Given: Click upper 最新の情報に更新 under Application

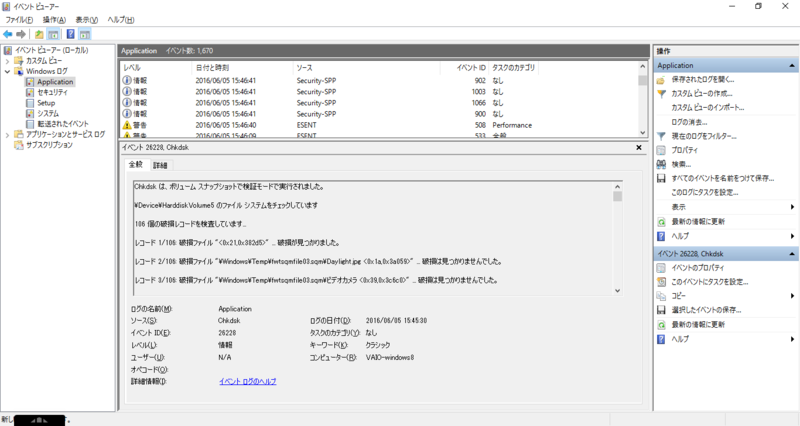Looking at the screenshot, I should tap(698, 222).
